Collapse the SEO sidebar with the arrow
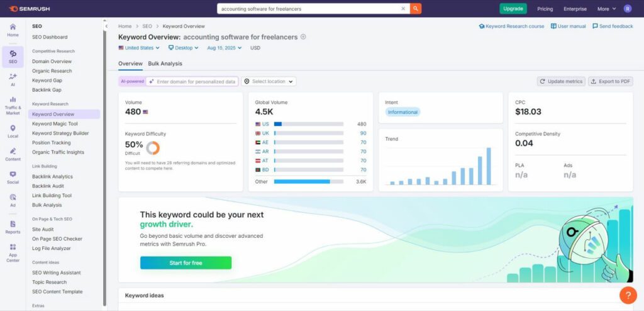644x311 pixels. click(x=106, y=26)
